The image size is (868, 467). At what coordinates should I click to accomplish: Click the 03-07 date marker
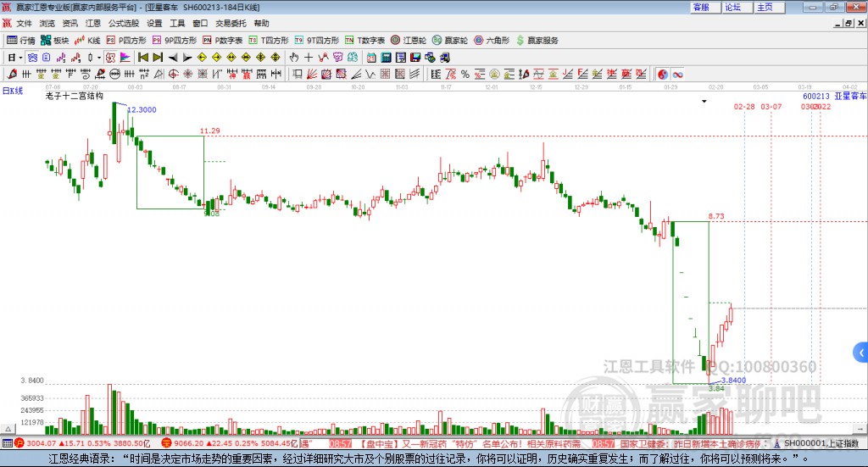point(771,106)
